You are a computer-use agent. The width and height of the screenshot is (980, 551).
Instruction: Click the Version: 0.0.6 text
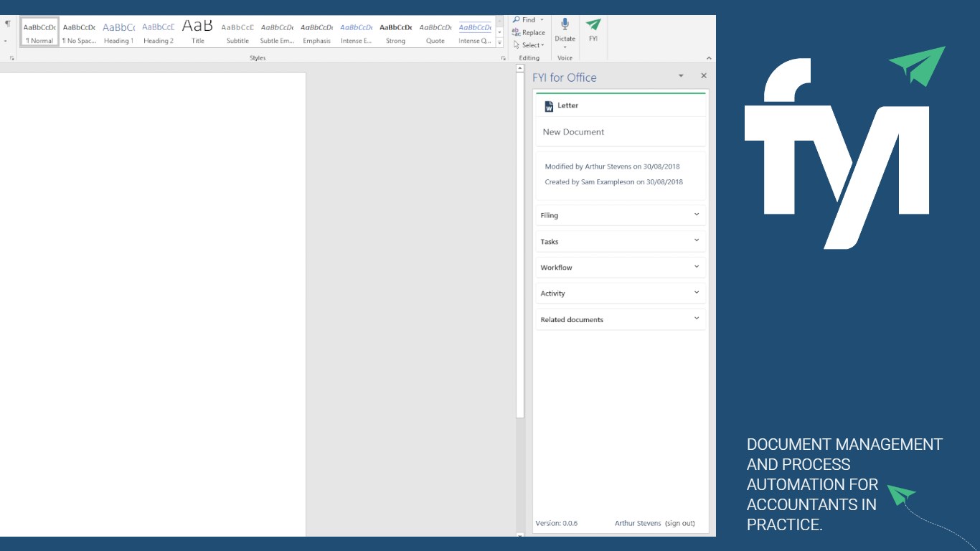(556, 524)
